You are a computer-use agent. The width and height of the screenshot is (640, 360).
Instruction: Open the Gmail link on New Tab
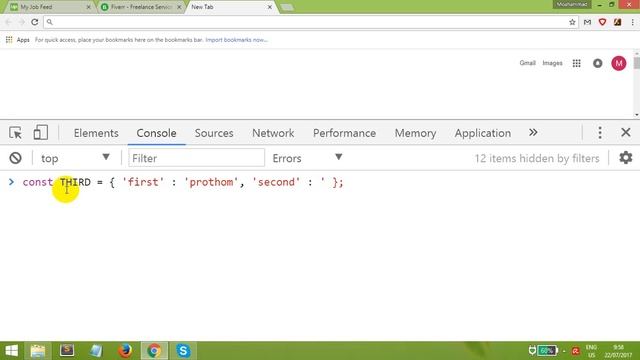coord(527,63)
